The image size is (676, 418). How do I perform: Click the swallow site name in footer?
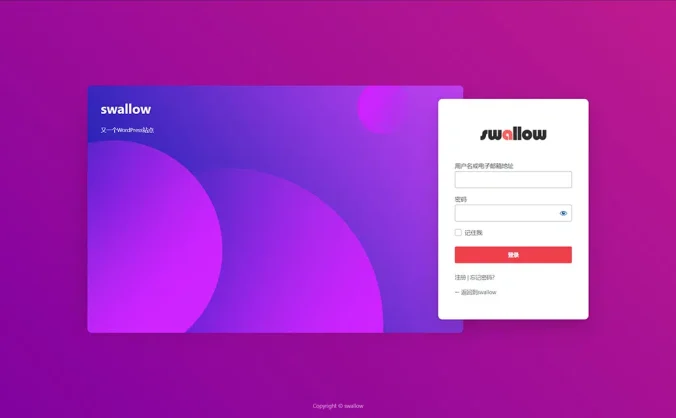(353, 406)
